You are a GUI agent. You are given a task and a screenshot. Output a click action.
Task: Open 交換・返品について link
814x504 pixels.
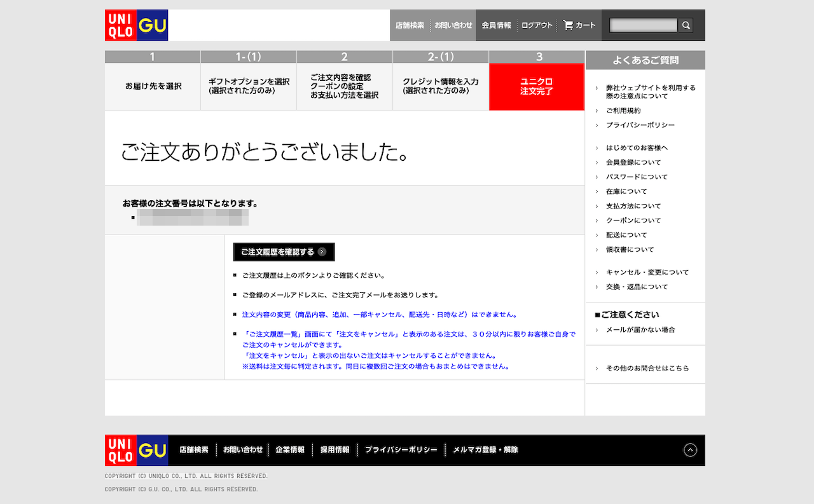637,287
